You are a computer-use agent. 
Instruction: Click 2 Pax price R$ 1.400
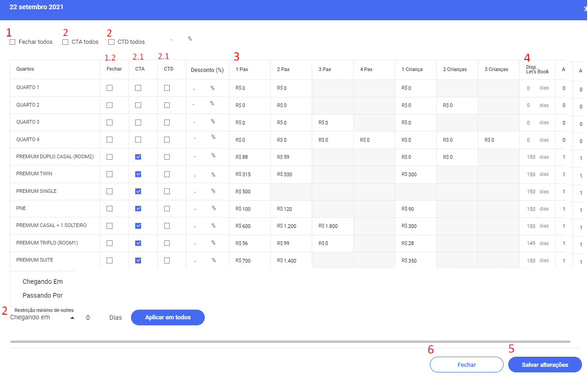[288, 261]
